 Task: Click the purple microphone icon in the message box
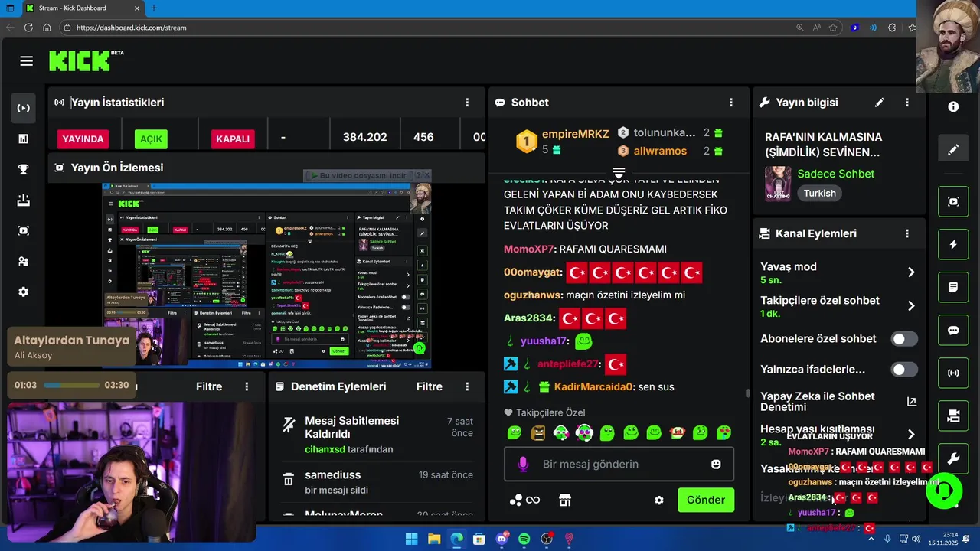524,464
